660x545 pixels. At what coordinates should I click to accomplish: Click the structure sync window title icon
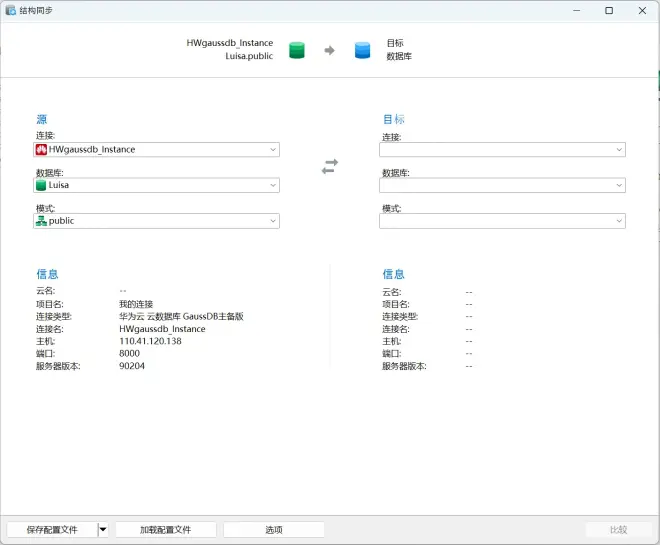11,11
